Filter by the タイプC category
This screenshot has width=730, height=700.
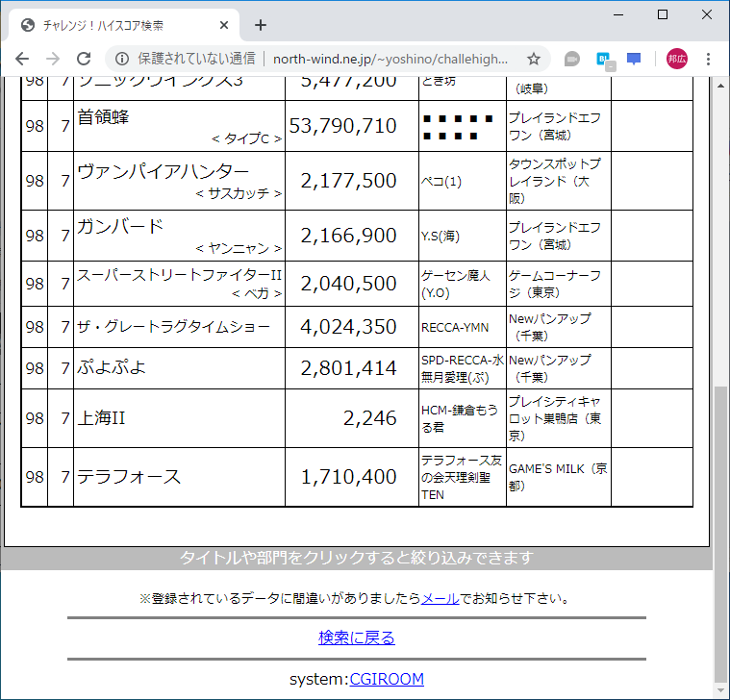[246, 138]
